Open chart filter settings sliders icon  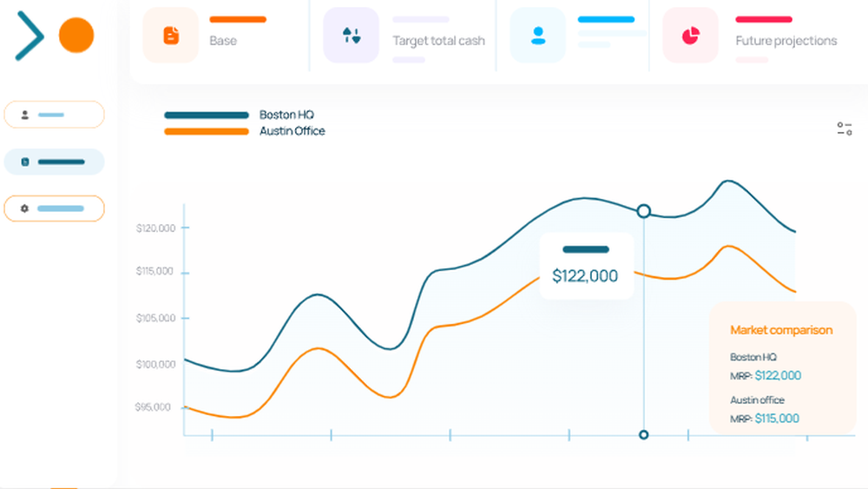pos(844,129)
